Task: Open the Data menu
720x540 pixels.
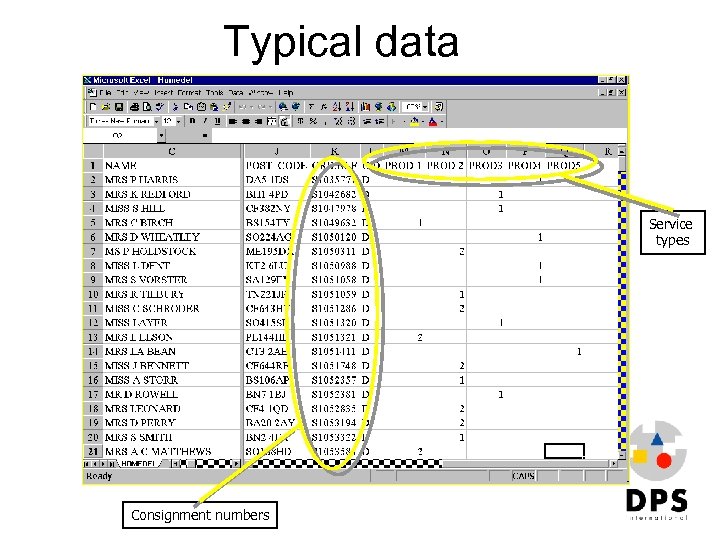Action: pos(236,92)
